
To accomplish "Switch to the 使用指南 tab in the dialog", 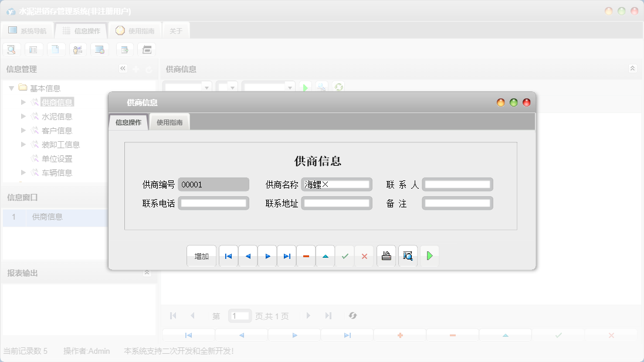I will pos(170,121).
